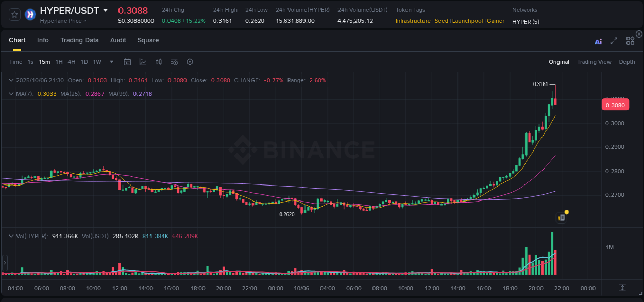Select the chart overlay style icon
Screen dimensions: 644x302
click(x=143, y=61)
